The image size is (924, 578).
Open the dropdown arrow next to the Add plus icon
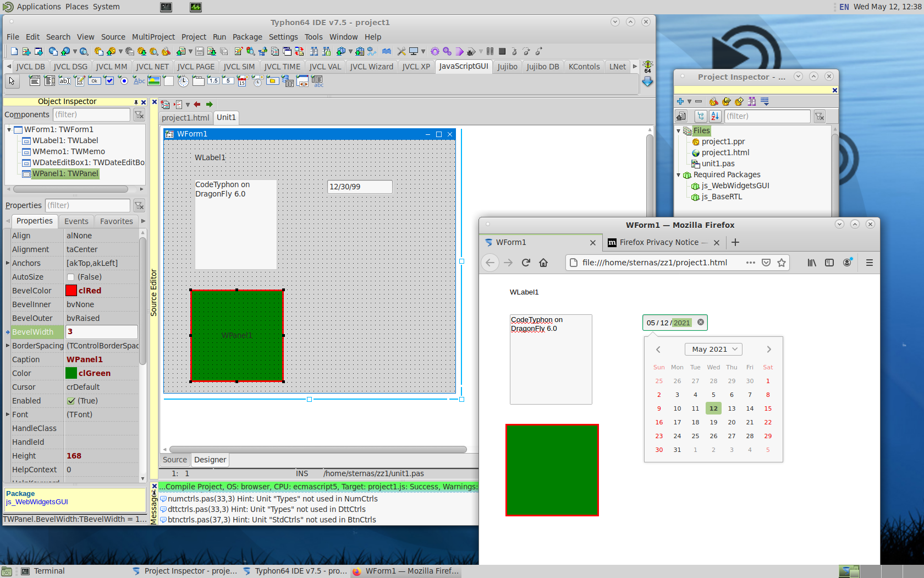coord(689,101)
